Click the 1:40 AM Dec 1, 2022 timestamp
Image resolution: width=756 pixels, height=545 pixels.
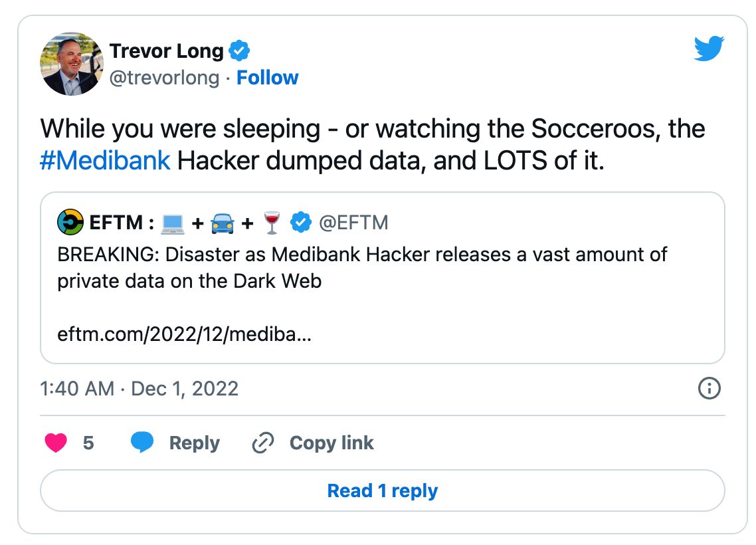point(140,389)
